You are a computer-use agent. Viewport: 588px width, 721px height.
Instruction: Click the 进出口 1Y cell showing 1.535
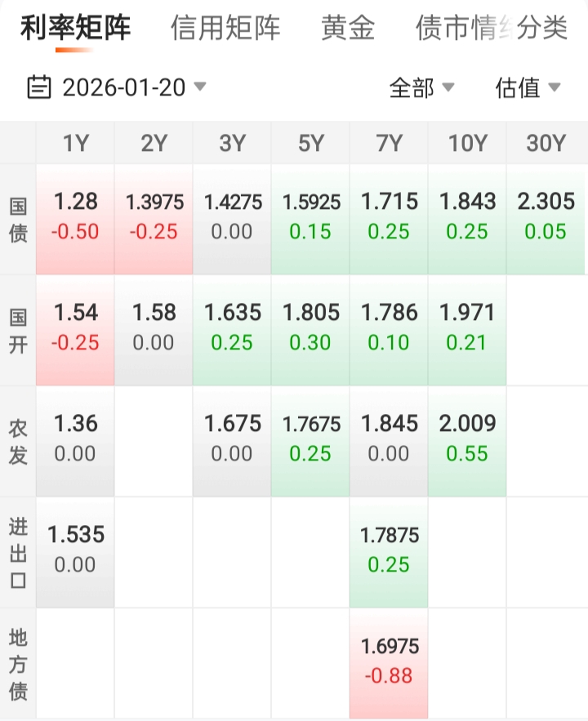tap(75, 550)
